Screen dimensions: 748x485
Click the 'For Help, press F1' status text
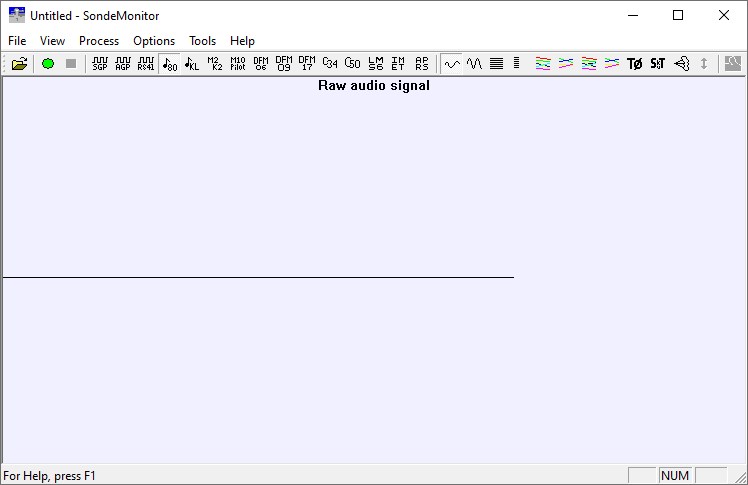pos(50,476)
